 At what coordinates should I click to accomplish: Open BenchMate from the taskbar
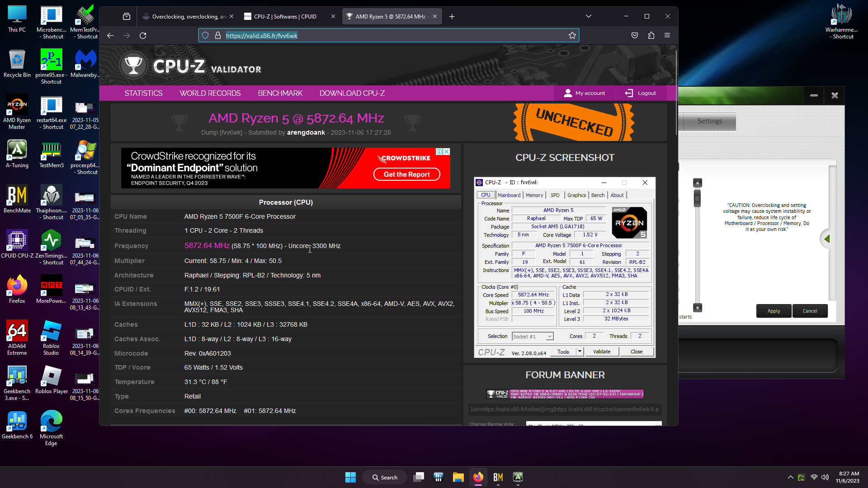click(498, 477)
